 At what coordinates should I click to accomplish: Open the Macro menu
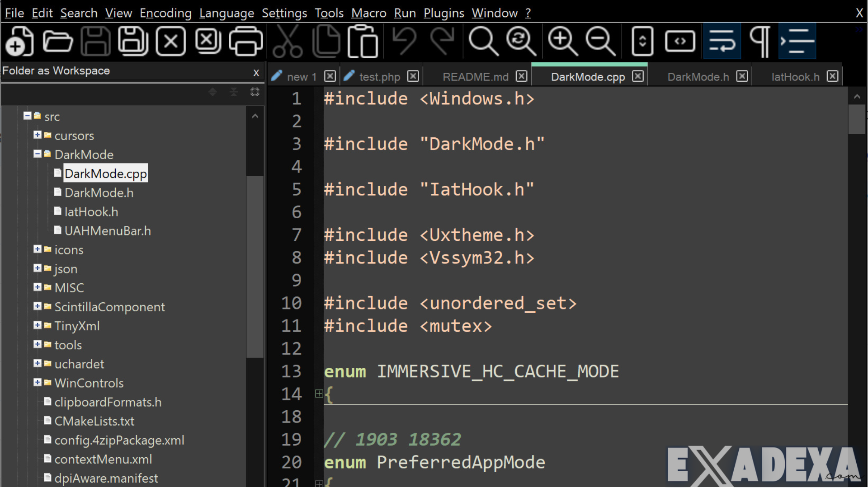[x=368, y=13]
